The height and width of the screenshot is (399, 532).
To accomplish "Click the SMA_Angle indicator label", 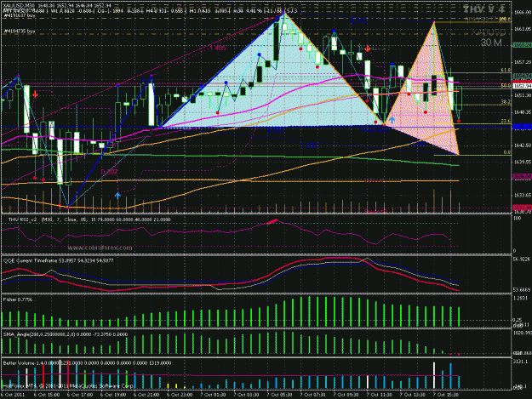I will (x=66, y=334).
